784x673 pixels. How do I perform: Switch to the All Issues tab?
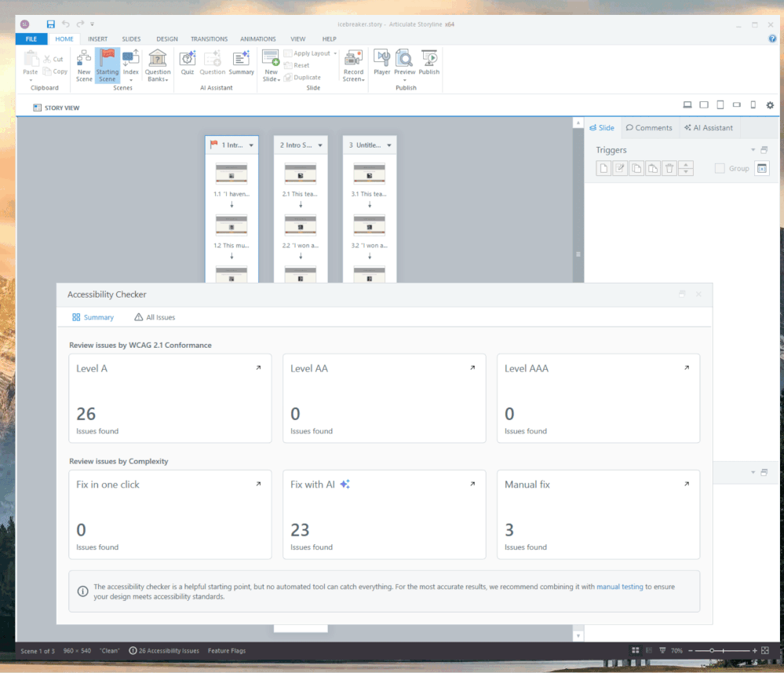click(x=155, y=317)
